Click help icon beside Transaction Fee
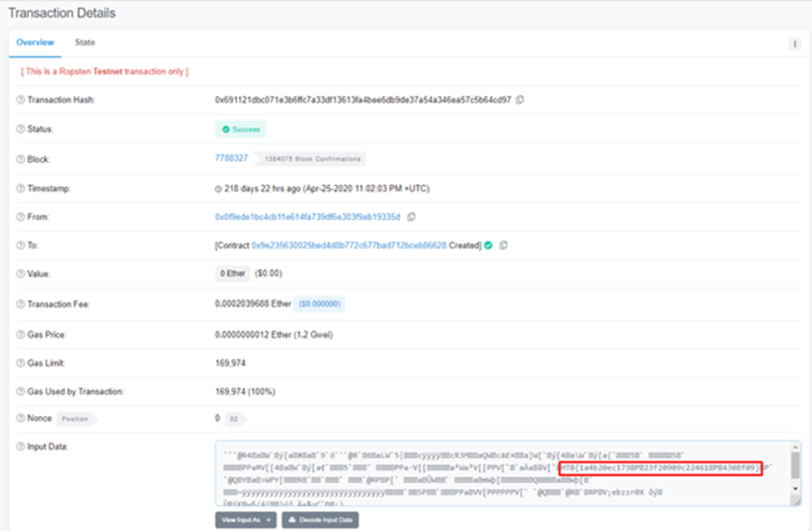 pos(20,304)
